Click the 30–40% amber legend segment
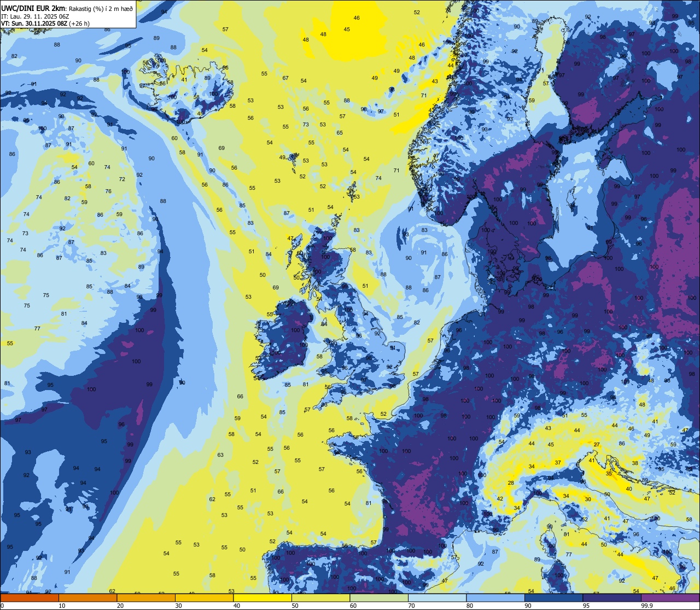 (x=204, y=597)
